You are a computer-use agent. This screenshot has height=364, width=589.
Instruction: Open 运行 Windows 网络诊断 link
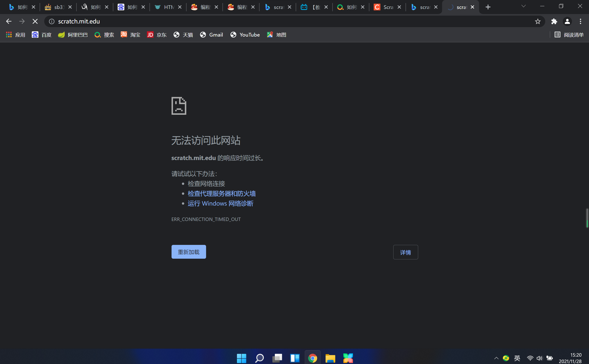point(221,203)
